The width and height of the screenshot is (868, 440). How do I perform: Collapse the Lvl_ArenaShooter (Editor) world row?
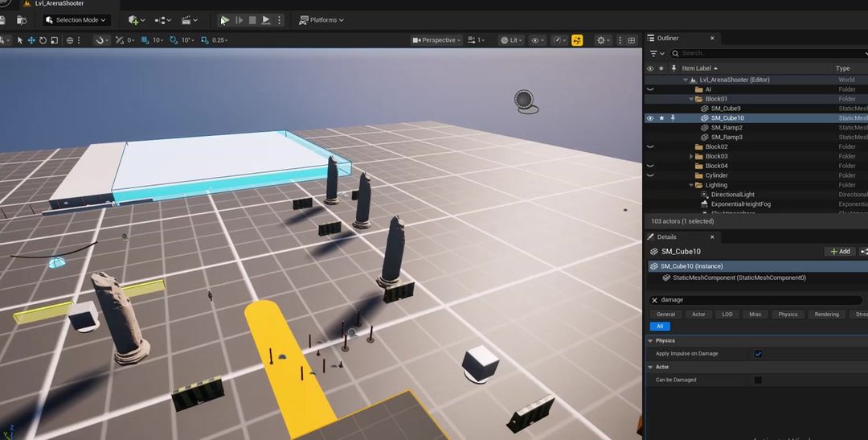[x=686, y=80]
